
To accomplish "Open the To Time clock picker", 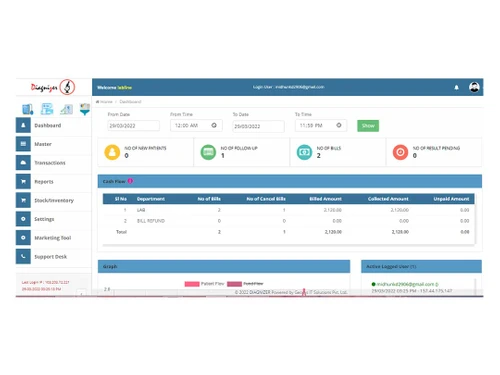I will [339, 125].
